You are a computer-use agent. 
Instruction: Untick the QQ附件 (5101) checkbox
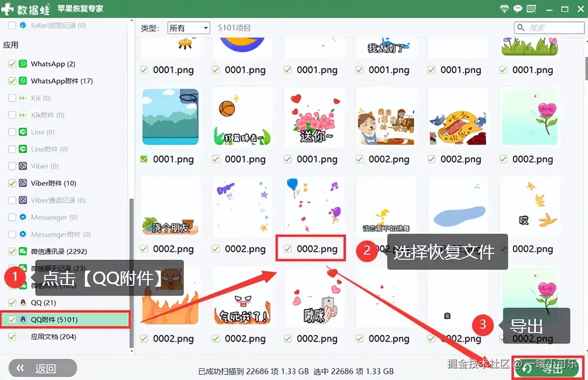coord(12,319)
